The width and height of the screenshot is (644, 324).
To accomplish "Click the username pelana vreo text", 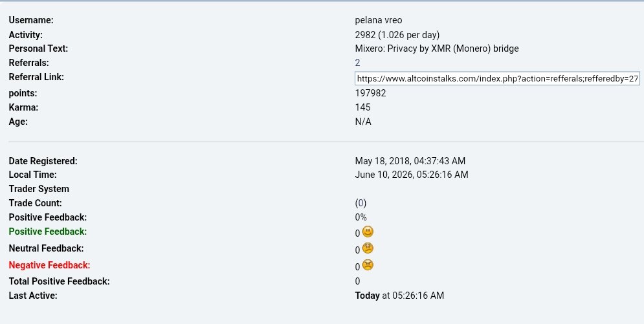I will tap(378, 20).
